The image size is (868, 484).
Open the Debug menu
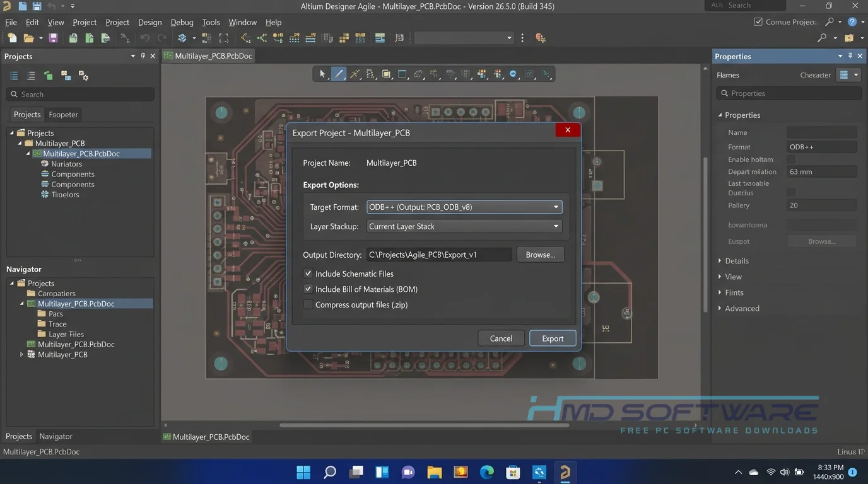pyautogui.click(x=182, y=22)
